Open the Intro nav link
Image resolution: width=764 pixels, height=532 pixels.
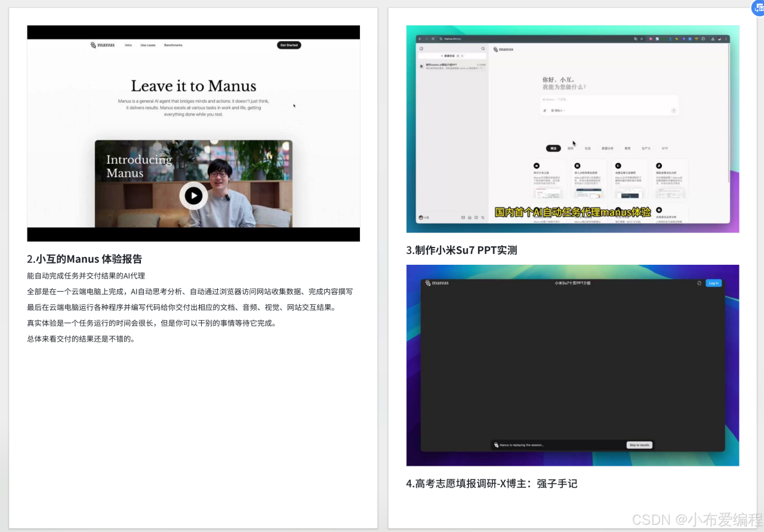click(128, 45)
